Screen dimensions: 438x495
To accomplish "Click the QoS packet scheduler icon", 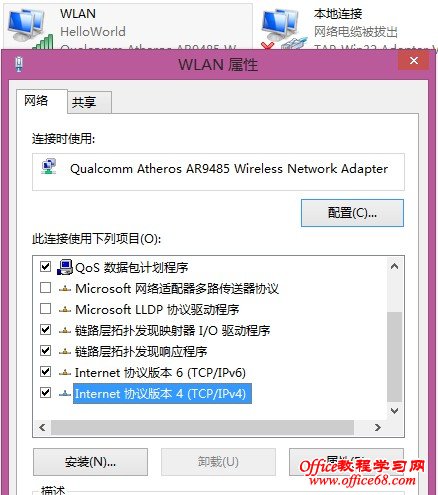I will 65,267.
